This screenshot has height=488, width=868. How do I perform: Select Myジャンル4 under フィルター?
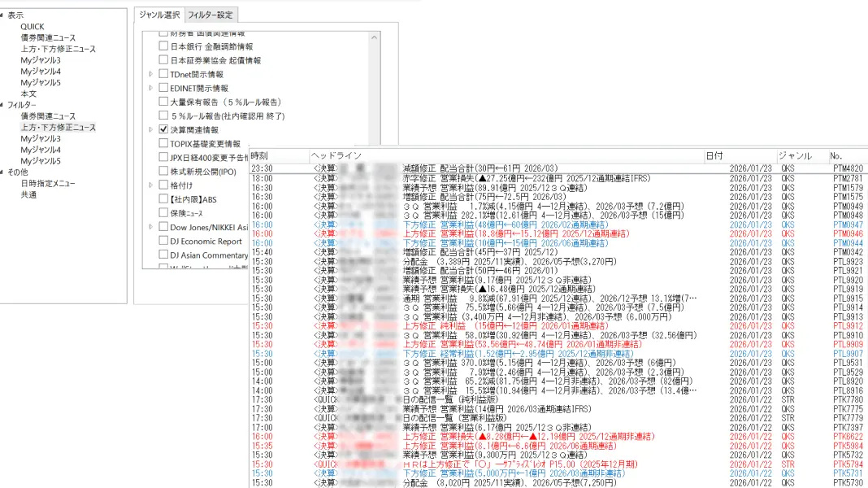[41, 150]
